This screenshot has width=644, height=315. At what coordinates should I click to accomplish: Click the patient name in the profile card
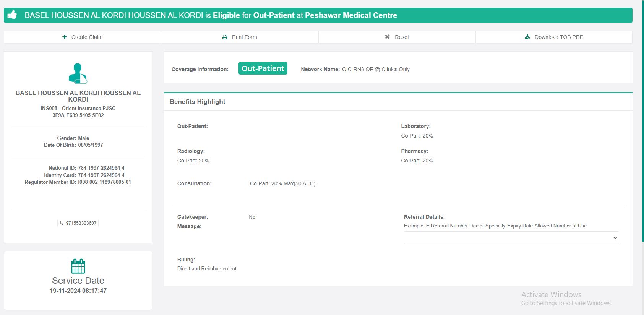pos(78,96)
